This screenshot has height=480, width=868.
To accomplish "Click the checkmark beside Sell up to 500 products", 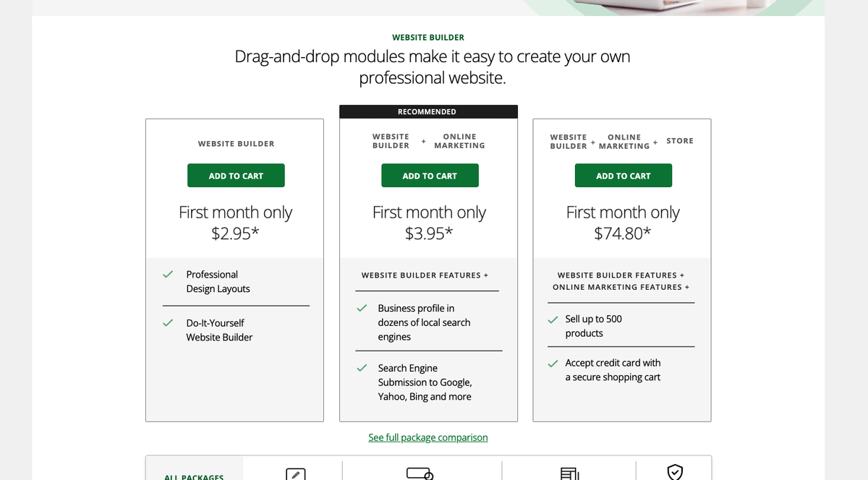I will point(553,318).
